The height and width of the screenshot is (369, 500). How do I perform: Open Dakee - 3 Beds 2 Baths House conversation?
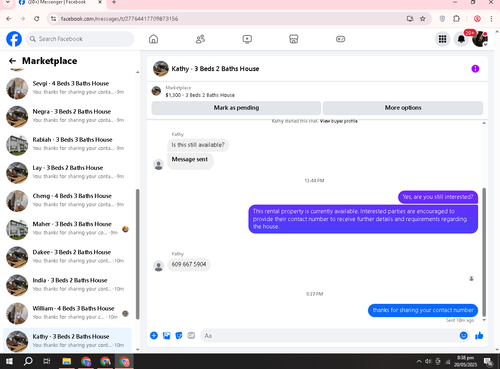68,257
